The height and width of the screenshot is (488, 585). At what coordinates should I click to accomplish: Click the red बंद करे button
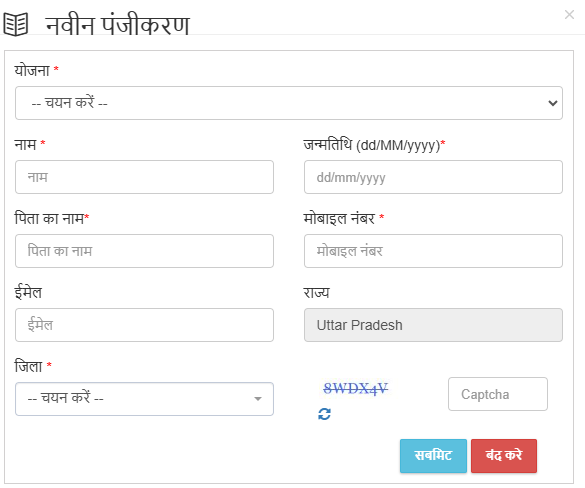point(504,456)
